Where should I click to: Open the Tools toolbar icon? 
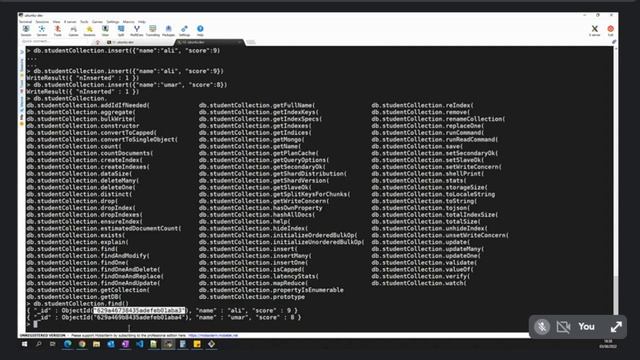pyautogui.click(x=58, y=31)
